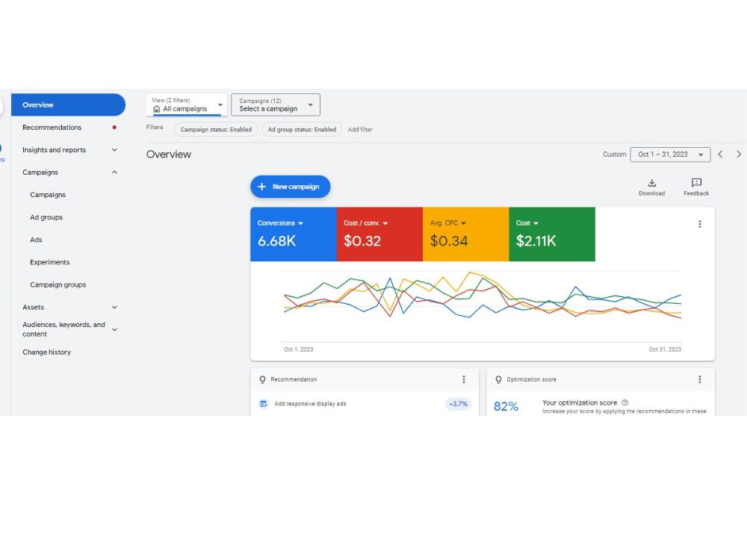The height and width of the screenshot is (560, 747).
Task: Click the Optimization score lightbulb icon
Action: coord(498,379)
